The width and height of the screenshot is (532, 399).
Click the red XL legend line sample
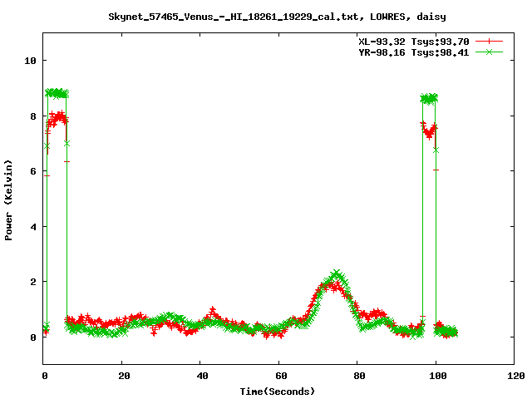coord(489,42)
